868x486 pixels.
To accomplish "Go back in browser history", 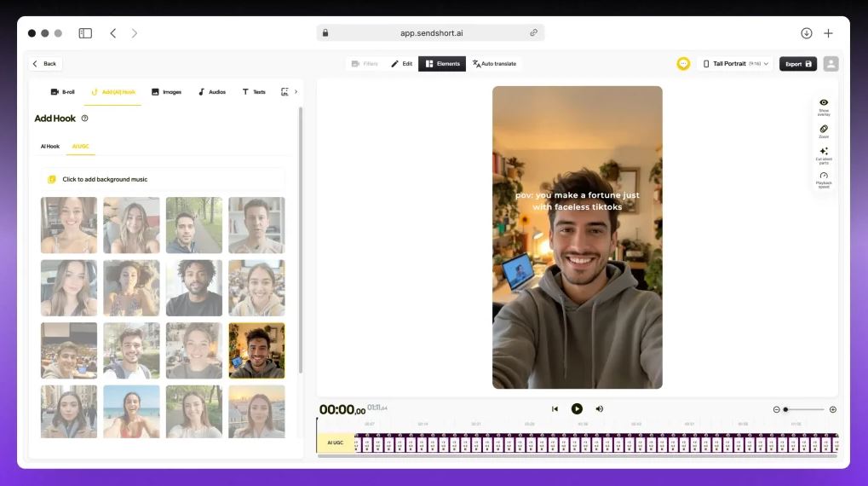I will click(113, 33).
